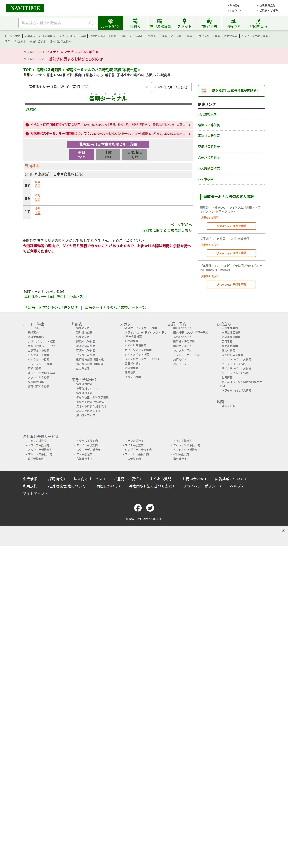This screenshot has height=868, width=288.
Task: Open ルート/料金 cube icon tab
Action: [x=110, y=23]
